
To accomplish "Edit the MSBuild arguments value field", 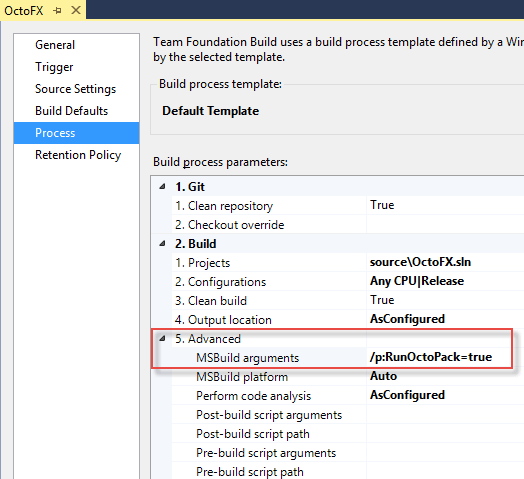I will [445, 357].
